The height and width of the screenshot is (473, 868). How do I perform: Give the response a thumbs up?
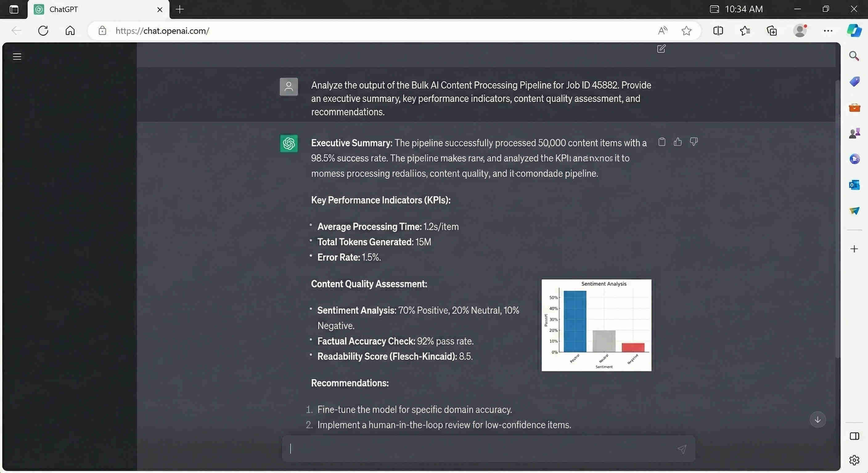(678, 142)
